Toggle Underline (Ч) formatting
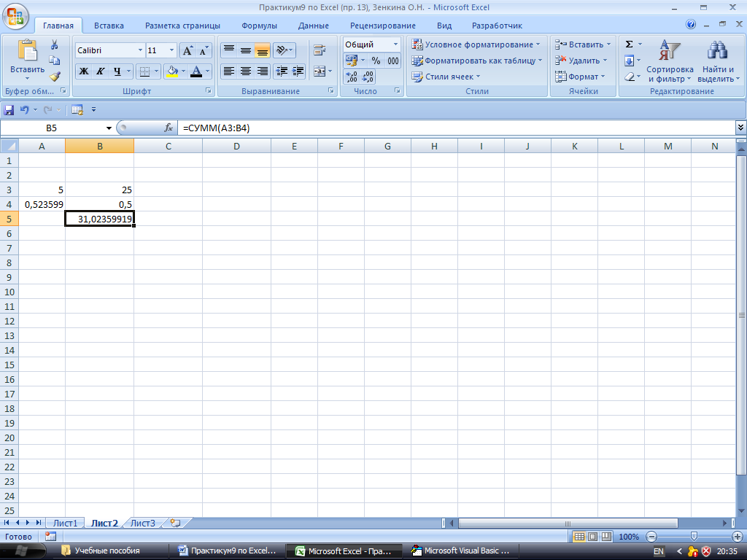This screenshot has width=747, height=560. point(117,71)
